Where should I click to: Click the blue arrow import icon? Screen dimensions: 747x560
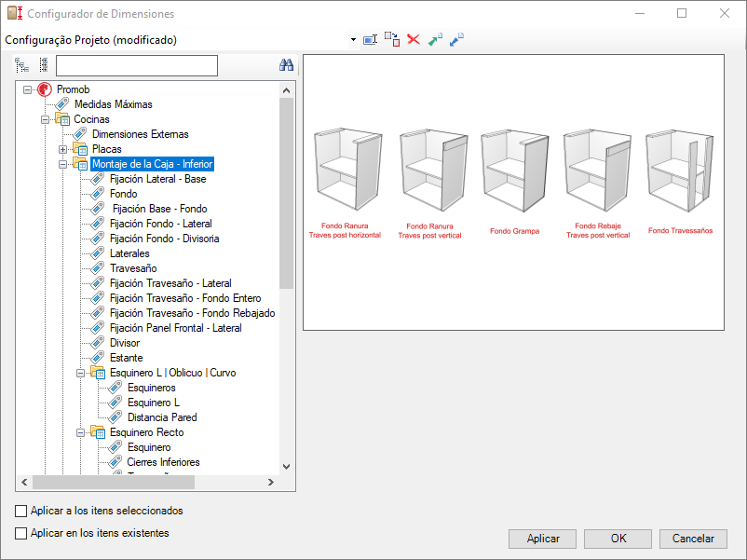click(x=456, y=39)
